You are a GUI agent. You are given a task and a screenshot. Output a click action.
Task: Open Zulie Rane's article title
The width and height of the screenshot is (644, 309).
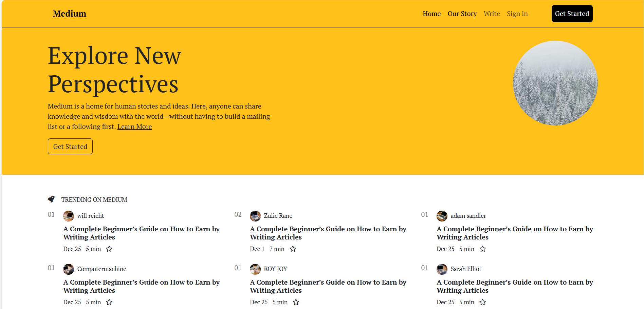point(328,233)
